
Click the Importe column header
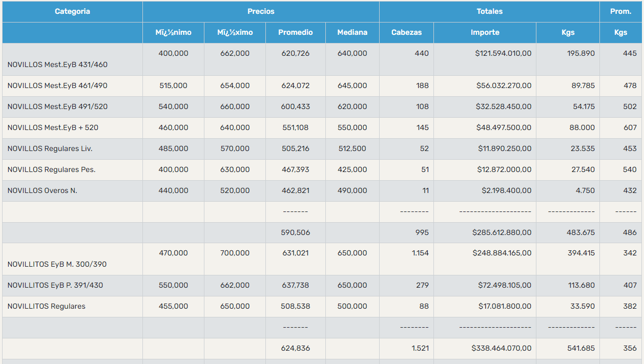[485, 32]
